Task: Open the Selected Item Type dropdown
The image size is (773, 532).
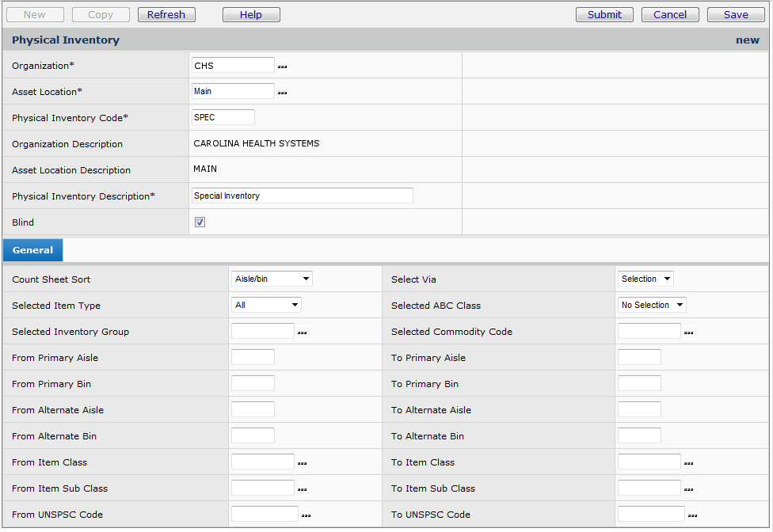Action: (x=266, y=305)
